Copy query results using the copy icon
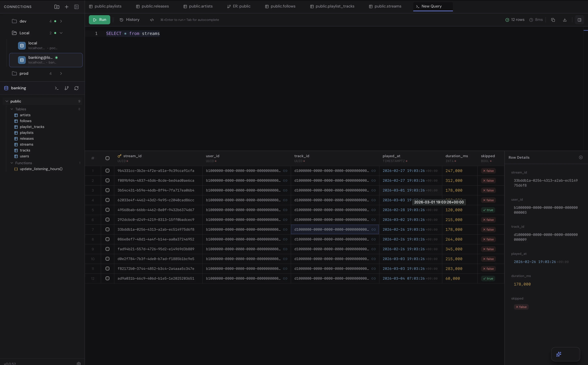This screenshot has width=588, height=365. pos(553,20)
